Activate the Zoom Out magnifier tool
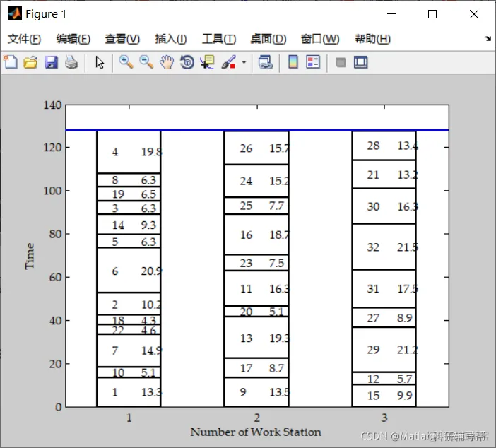 [146, 62]
